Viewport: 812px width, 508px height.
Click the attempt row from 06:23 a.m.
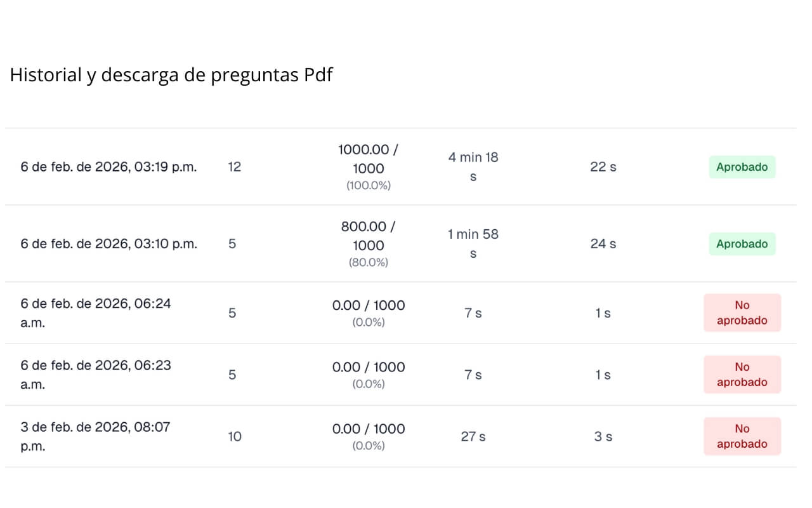pos(95,375)
